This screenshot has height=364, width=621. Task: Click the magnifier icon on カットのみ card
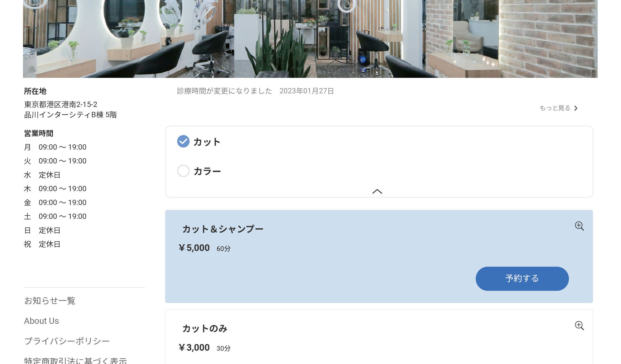[x=579, y=325]
